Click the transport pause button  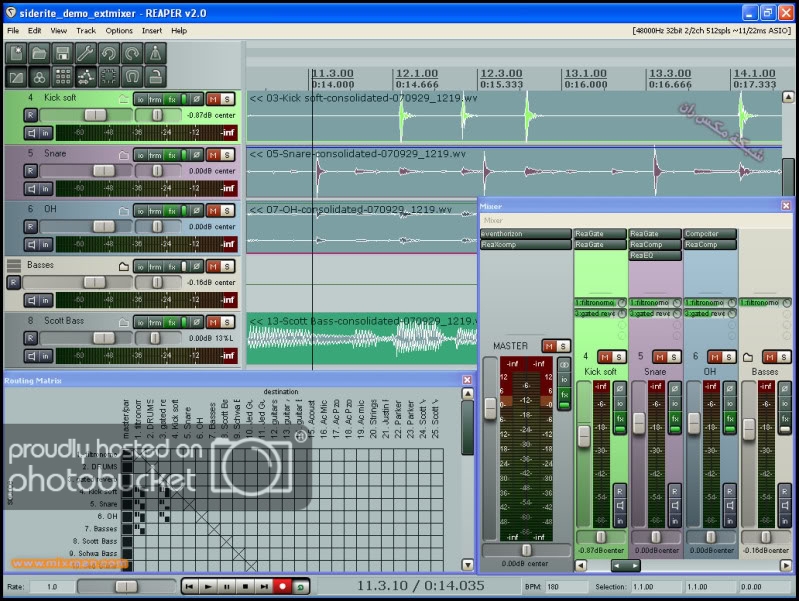point(227,587)
